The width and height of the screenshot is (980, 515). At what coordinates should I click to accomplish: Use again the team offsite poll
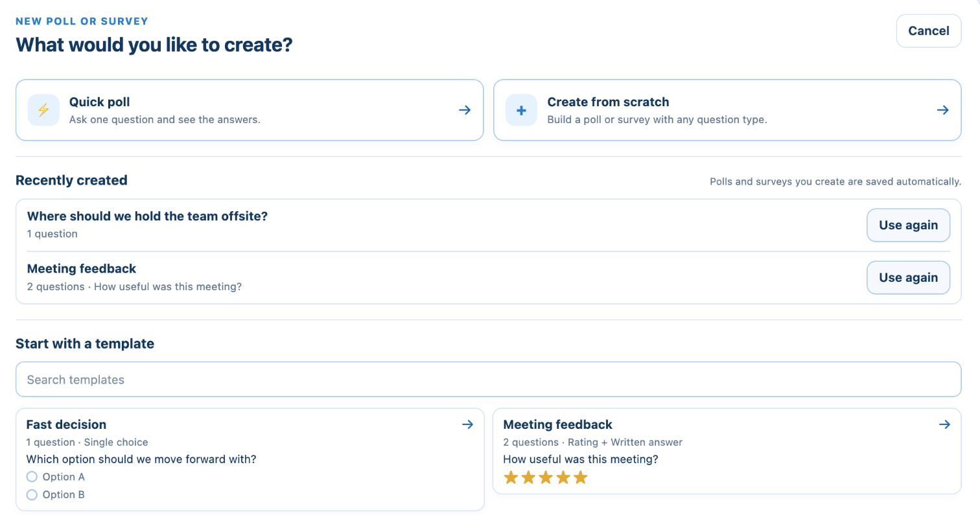[x=909, y=225]
